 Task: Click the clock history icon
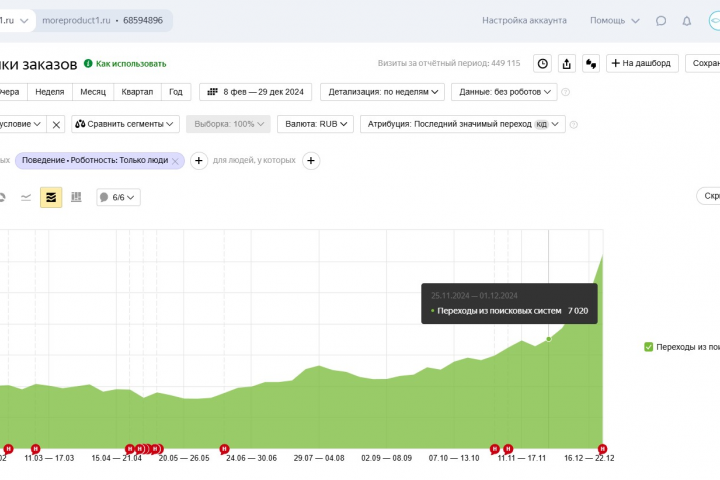542,63
